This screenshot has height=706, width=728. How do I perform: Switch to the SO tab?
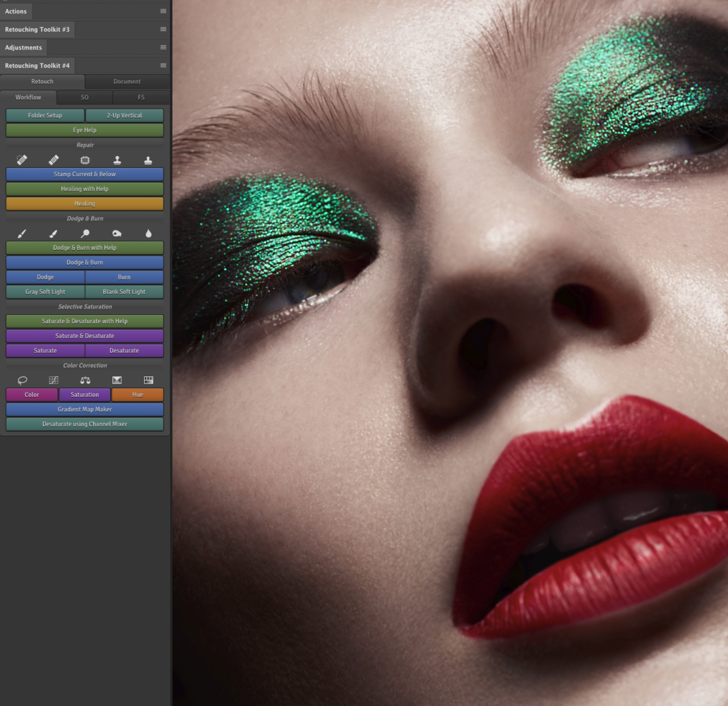coord(84,97)
